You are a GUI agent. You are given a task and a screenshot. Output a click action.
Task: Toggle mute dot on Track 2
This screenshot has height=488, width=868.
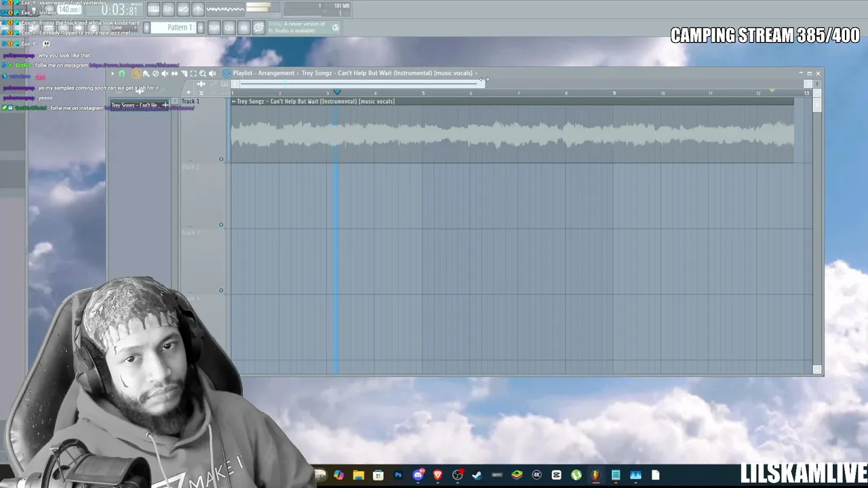tap(221, 225)
